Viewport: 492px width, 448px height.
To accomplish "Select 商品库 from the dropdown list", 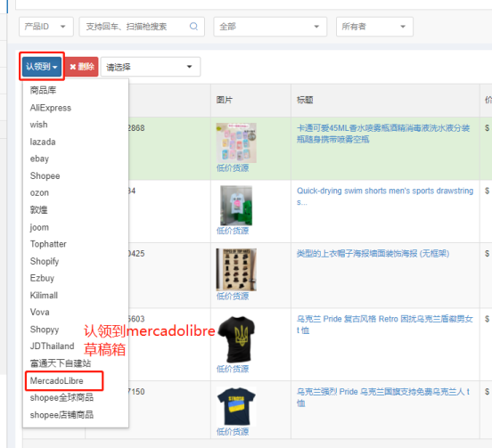I will 43,91.
